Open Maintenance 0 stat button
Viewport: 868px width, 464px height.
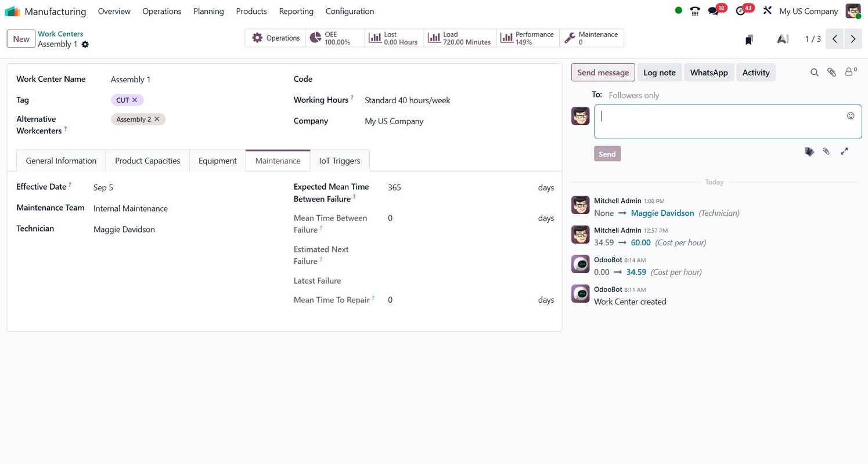coord(592,38)
